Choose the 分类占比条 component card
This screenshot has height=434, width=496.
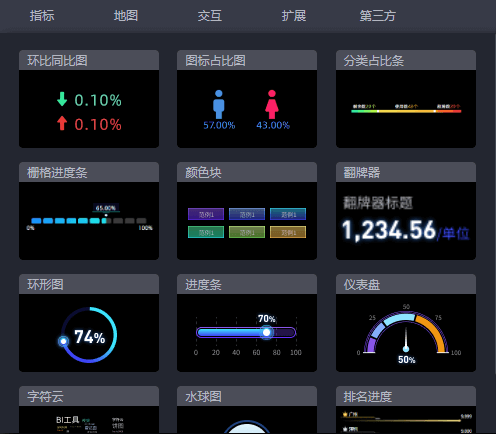click(406, 99)
